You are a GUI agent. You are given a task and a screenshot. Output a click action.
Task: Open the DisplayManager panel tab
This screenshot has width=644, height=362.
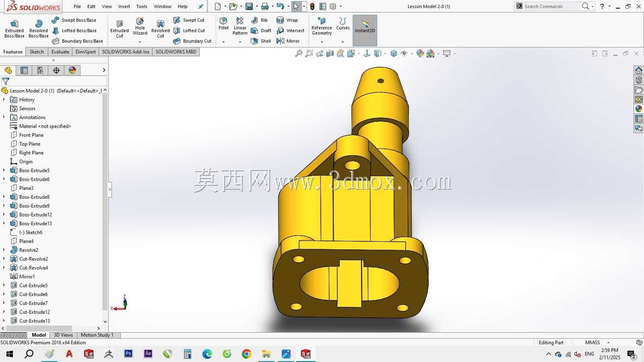click(x=72, y=70)
